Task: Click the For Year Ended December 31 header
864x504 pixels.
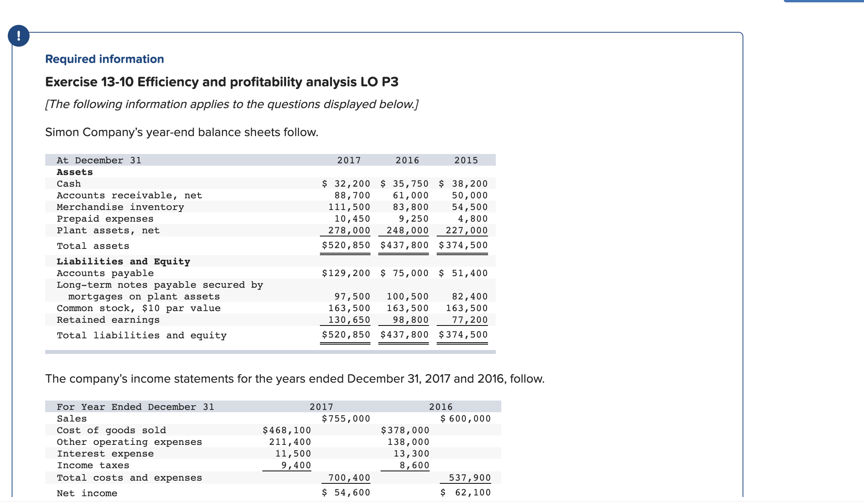Action: tap(135, 407)
